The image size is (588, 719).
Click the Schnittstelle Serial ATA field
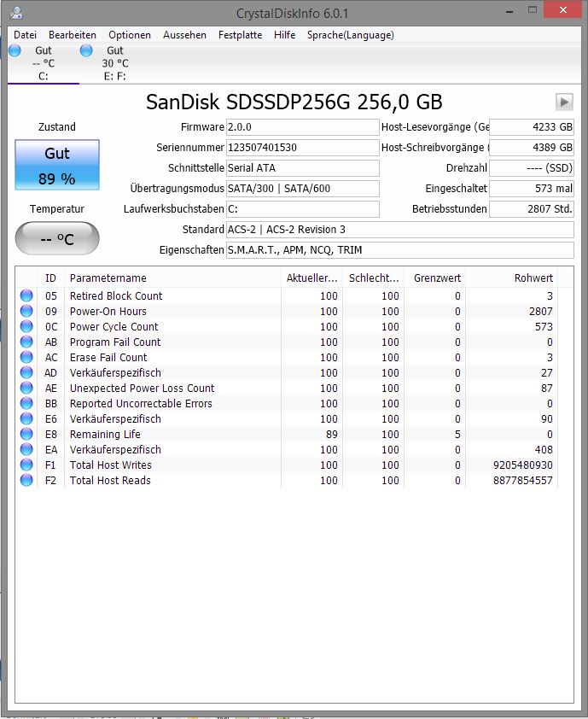pos(302,168)
